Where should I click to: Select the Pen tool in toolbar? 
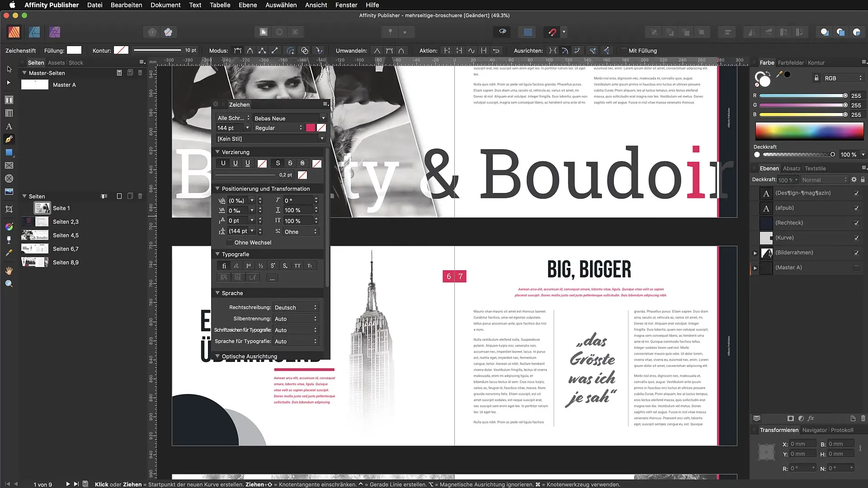point(9,139)
